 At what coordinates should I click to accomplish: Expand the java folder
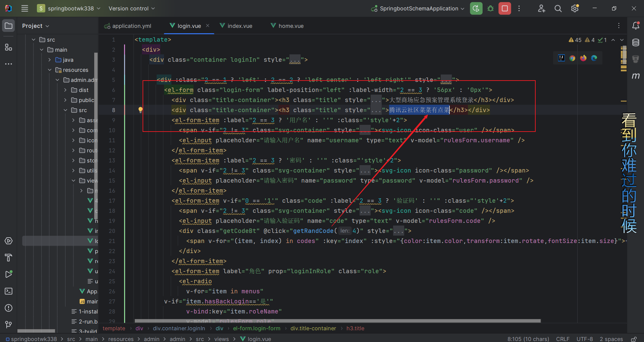(x=50, y=60)
